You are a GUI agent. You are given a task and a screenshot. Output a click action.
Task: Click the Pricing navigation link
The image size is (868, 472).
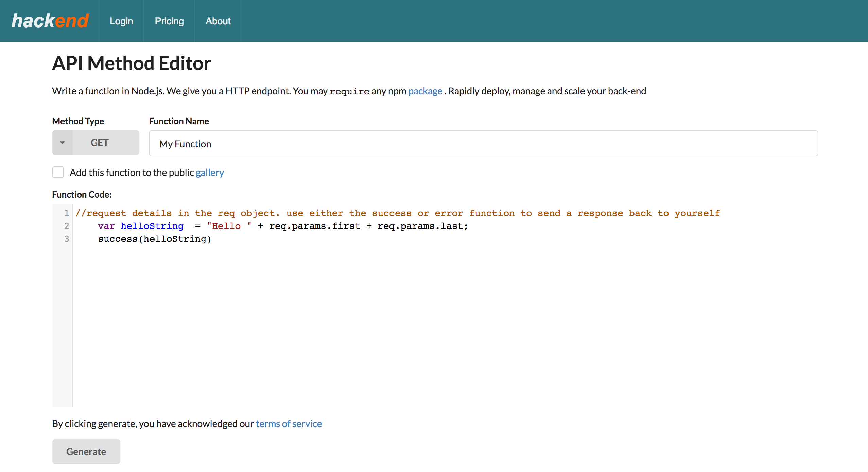169,21
